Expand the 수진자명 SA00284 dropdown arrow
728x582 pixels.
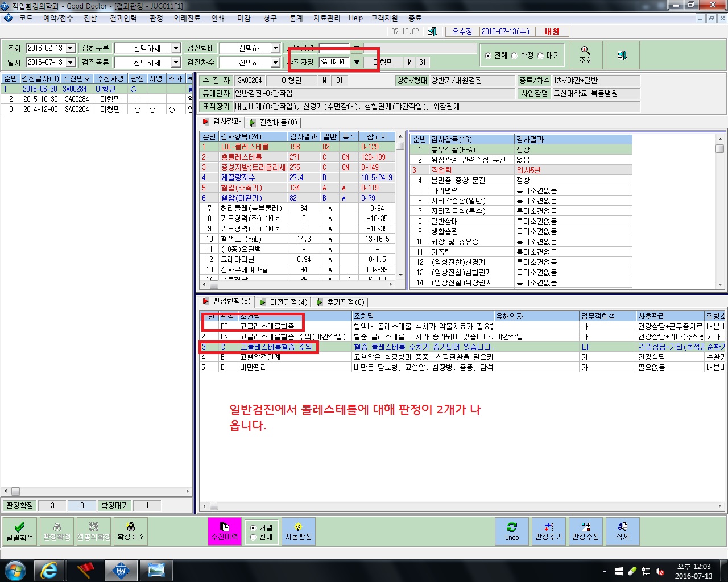pyautogui.click(x=357, y=63)
